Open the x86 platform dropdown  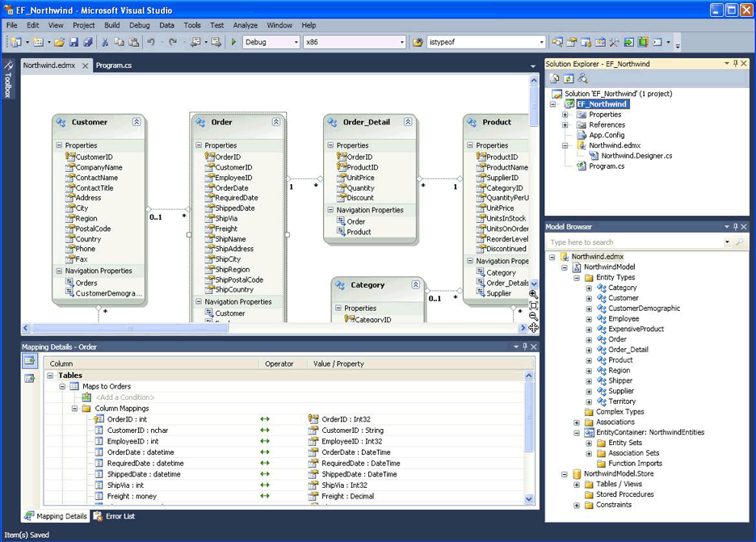click(401, 43)
